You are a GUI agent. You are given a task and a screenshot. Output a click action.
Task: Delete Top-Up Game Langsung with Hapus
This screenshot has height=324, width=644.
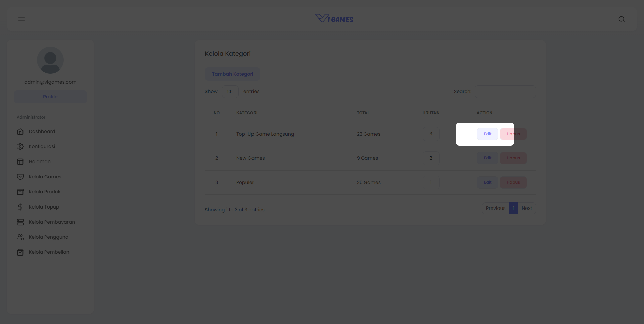tap(513, 134)
